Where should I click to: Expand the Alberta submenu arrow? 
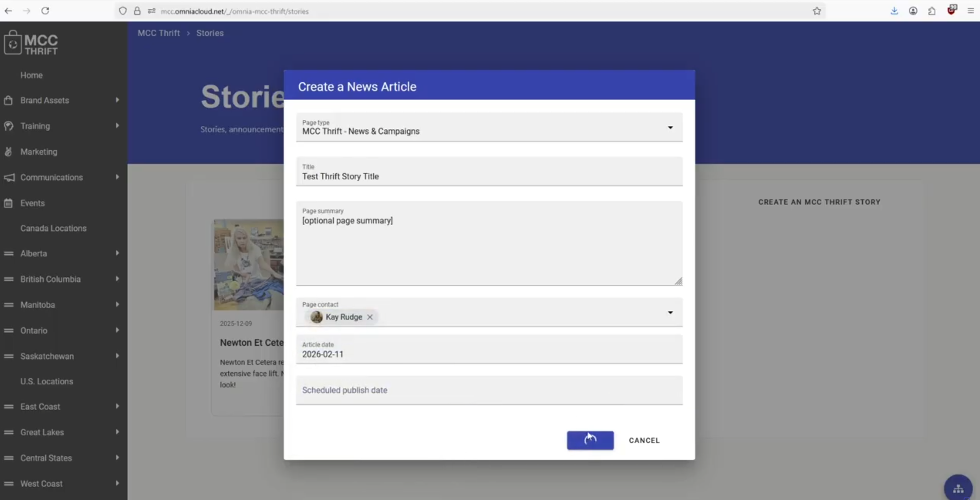coord(117,253)
